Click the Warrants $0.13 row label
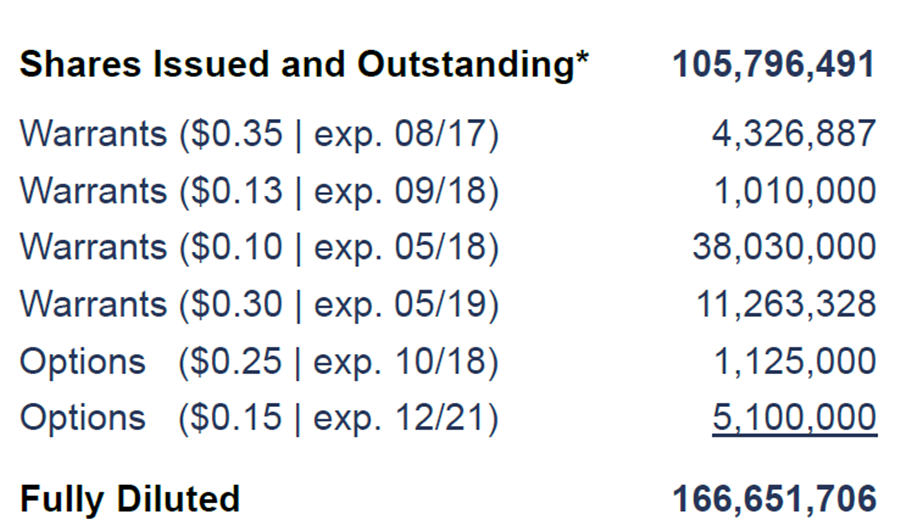The image size is (900, 525). [258, 191]
